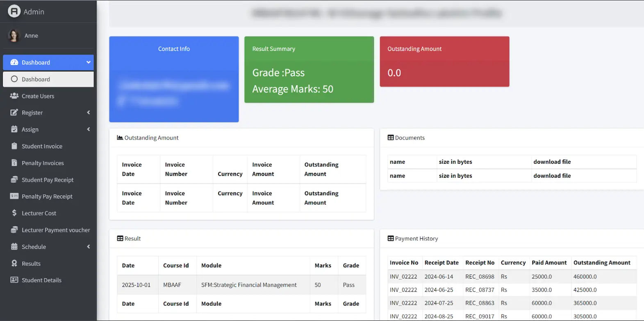Click Anne's profile avatar
The width and height of the screenshot is (644, 321).
click(14, 36)
